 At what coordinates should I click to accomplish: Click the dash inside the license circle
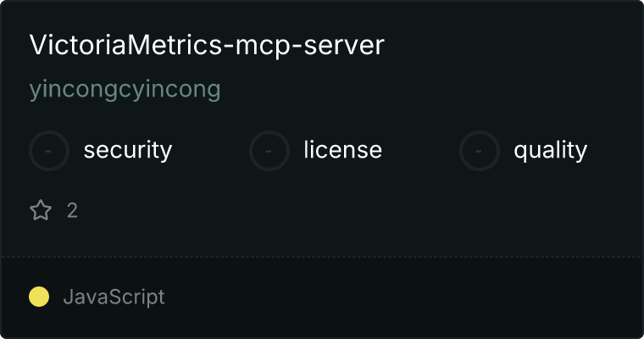coord(269,151)
